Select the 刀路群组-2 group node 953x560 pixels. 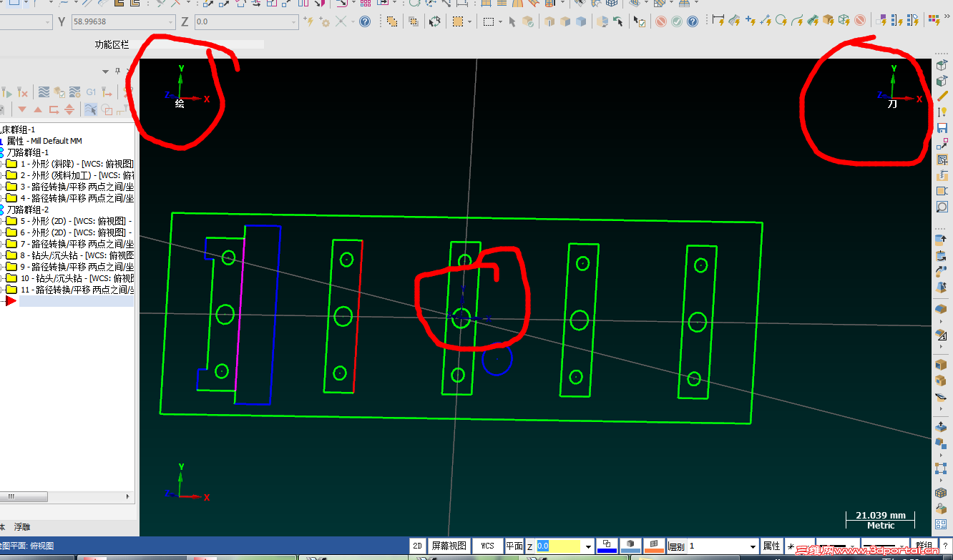[x=27, y=210]
